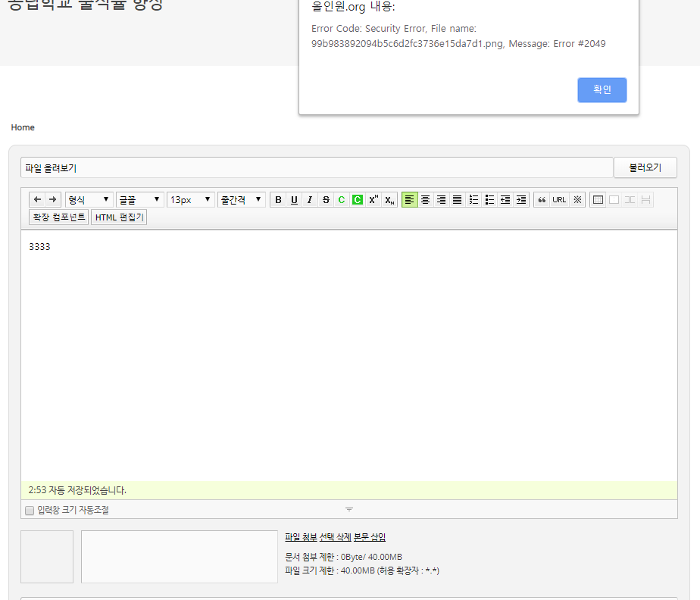Screen dimensions: 700x600
Task: Insert a blockquote
Action: (x=542, y=200)
